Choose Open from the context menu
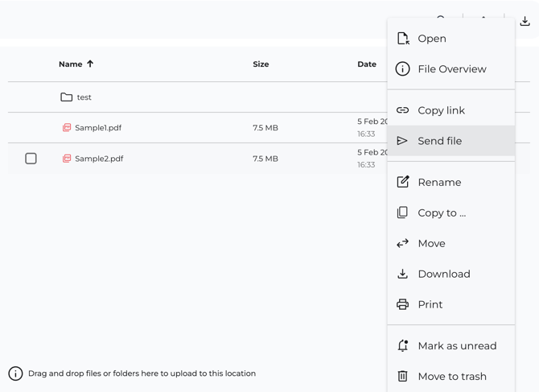Screen dimensions: 539x392 432,39
